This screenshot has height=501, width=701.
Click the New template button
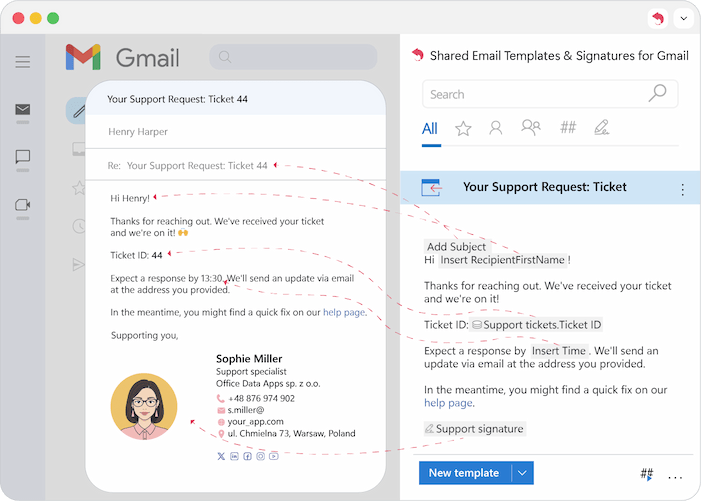pos(465,473)
